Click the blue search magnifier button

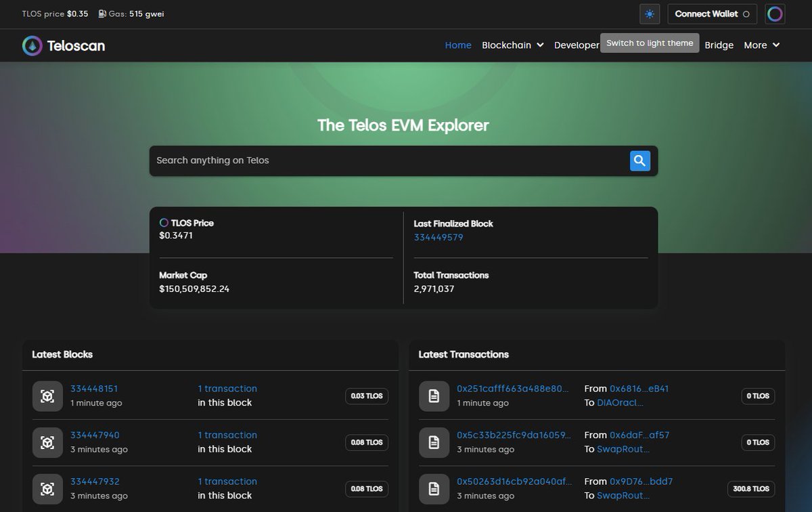(640, 161)
